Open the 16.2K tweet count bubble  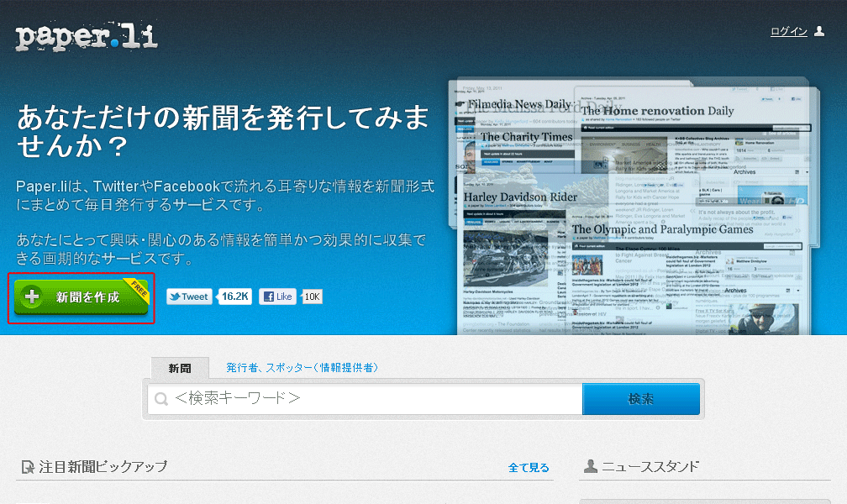(235, 297)
